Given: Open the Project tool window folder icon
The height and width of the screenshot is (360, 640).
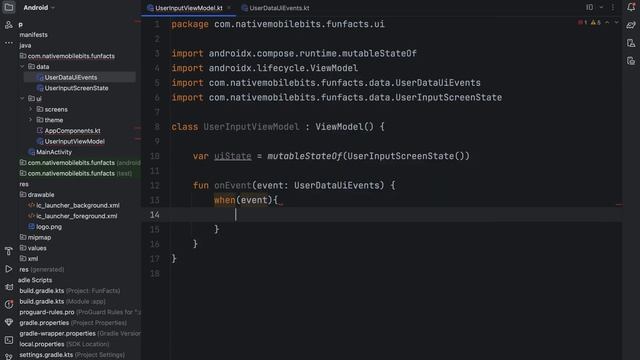Looking at the screenshot, I should 9,7.
